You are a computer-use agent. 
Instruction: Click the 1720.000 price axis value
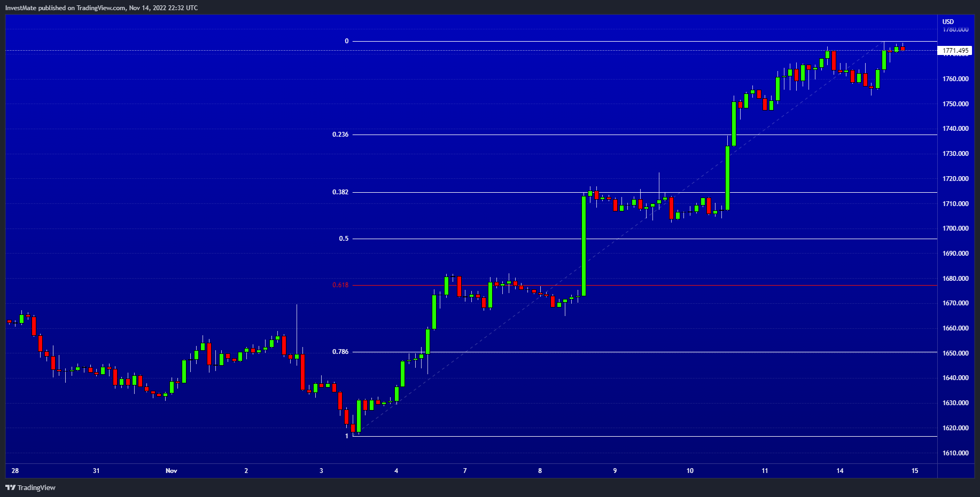click(x=955, y=179)
